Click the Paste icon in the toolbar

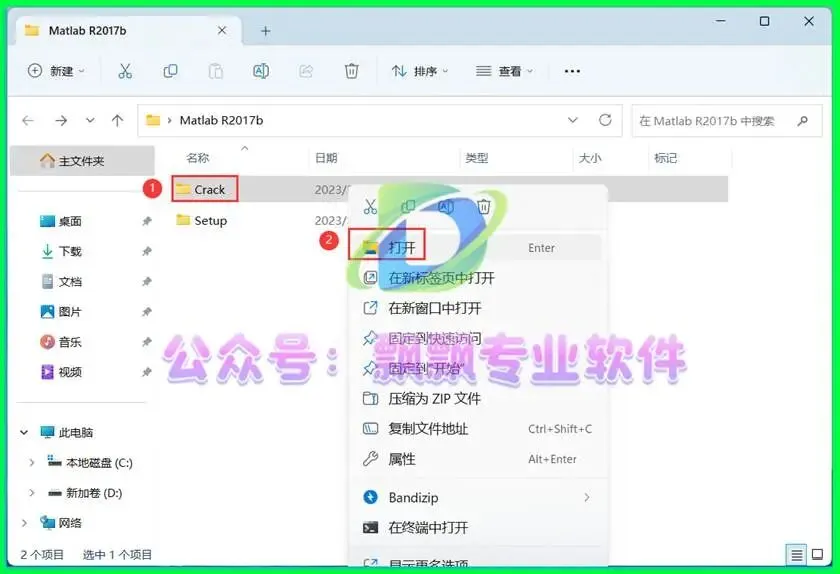pyautogui.click(x=215, y=71)
